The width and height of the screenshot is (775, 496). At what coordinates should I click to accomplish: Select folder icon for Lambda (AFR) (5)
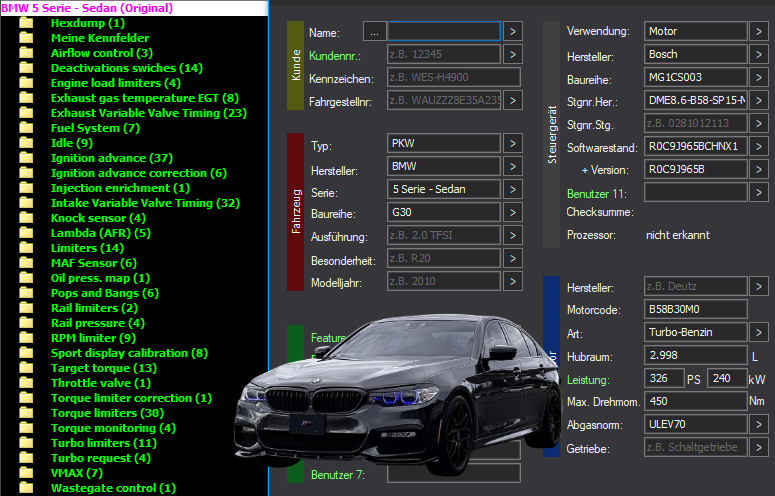tap(26, 233)
